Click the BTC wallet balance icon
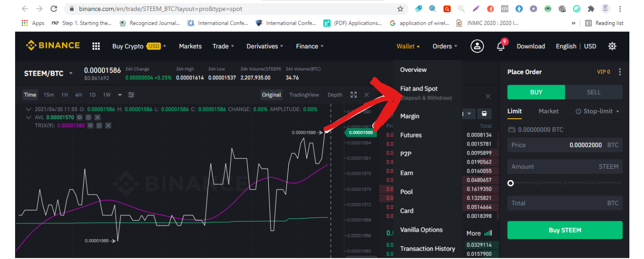This screenshot has width=644, height=259. [x=512, y=129]
